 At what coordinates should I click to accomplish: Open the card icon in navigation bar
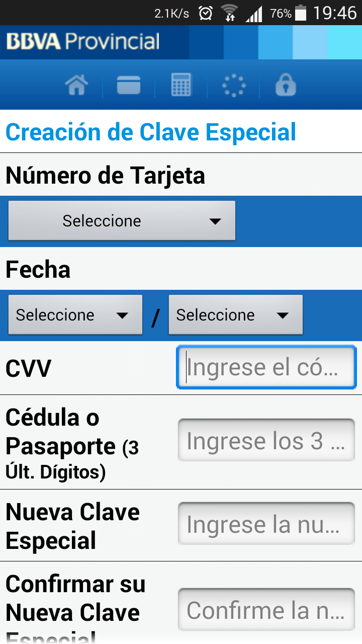129,85
